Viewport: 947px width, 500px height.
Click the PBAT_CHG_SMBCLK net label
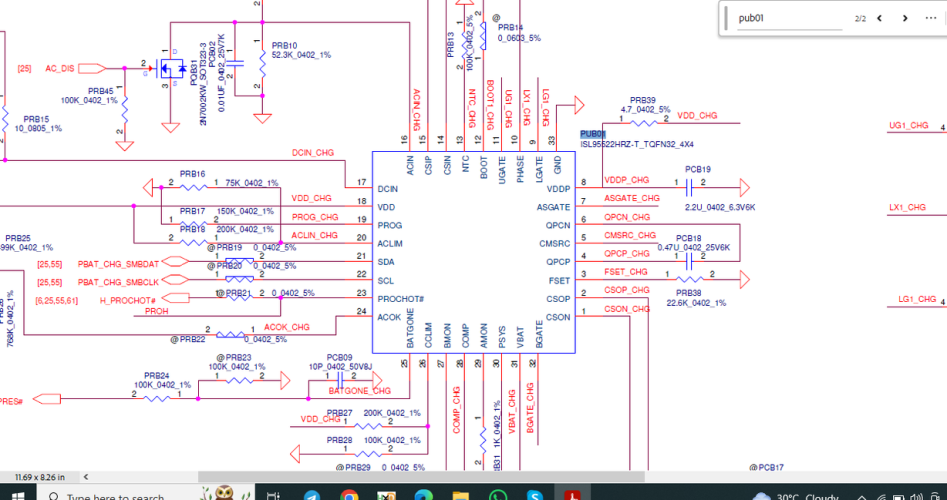[x=118, y=282]
